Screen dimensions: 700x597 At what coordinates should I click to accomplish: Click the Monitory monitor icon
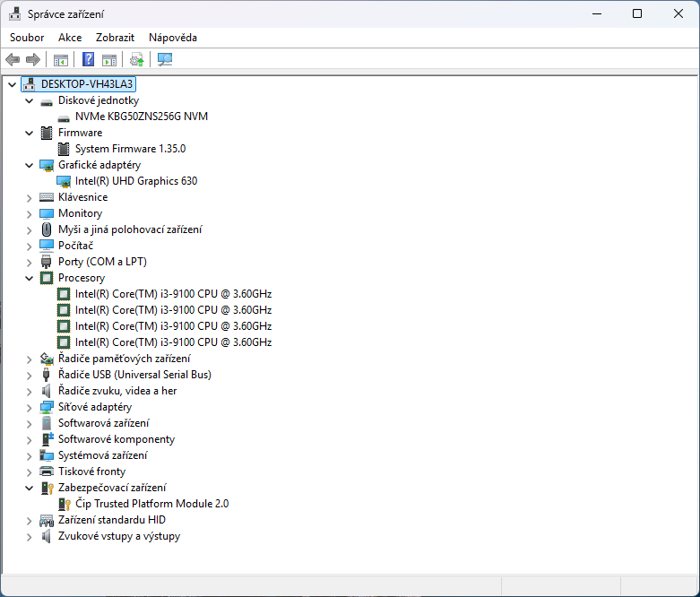pyautogui.click(x=47, y=213)
